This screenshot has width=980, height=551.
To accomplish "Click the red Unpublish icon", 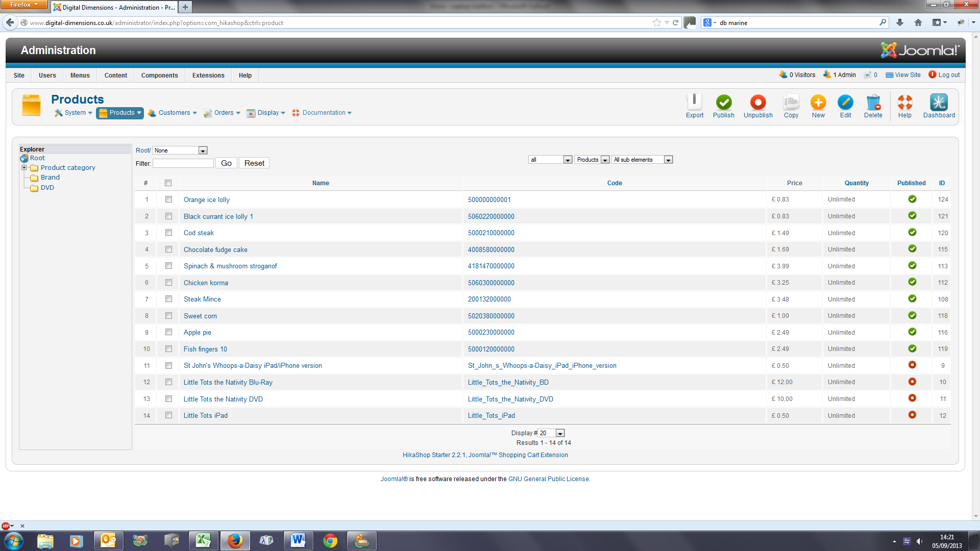I will click(757, 103).
